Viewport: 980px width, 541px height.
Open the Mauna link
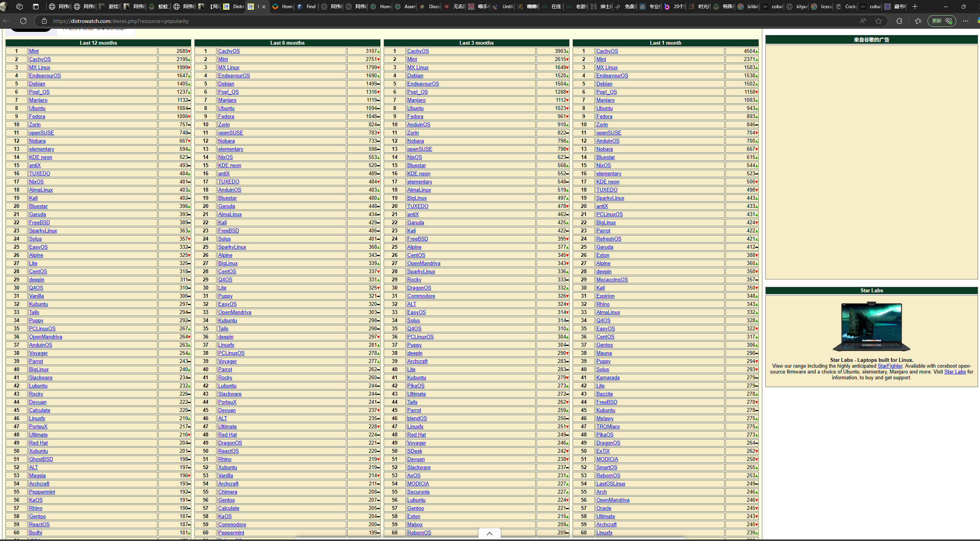tap(604, 353)
